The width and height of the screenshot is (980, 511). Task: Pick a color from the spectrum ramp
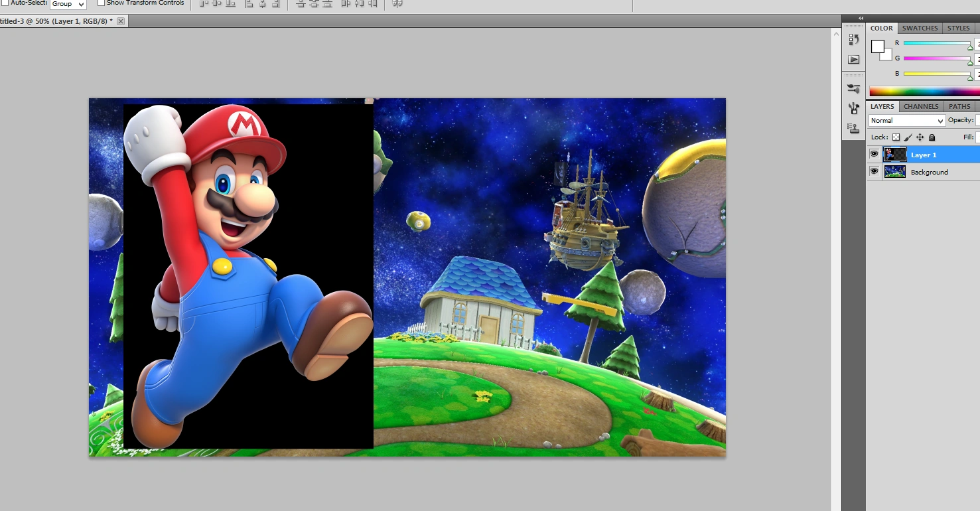tap(924, 92)
